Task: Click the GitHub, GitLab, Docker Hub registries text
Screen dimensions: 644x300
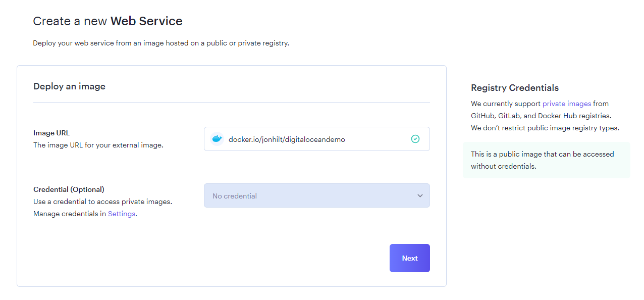Action: [x=541, y=116]
